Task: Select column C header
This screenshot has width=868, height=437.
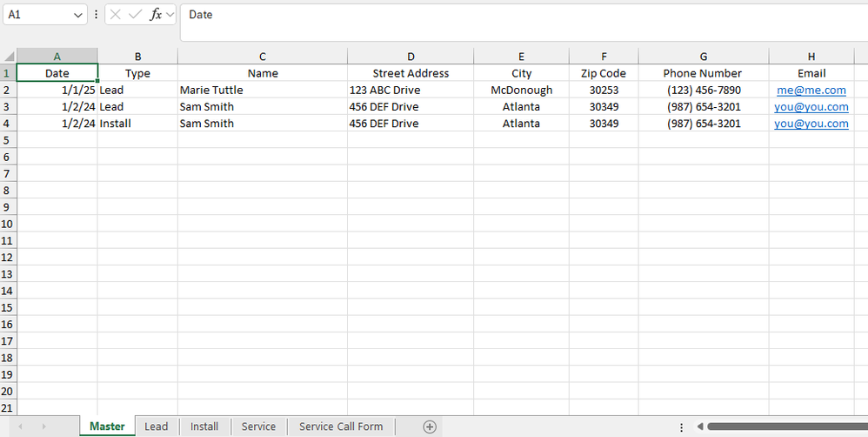Action: (263, 56)
